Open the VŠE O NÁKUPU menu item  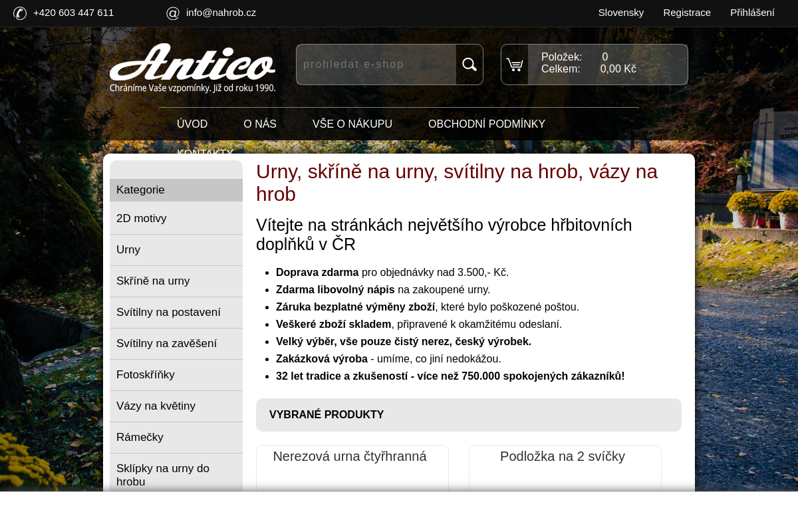(352, 124)
